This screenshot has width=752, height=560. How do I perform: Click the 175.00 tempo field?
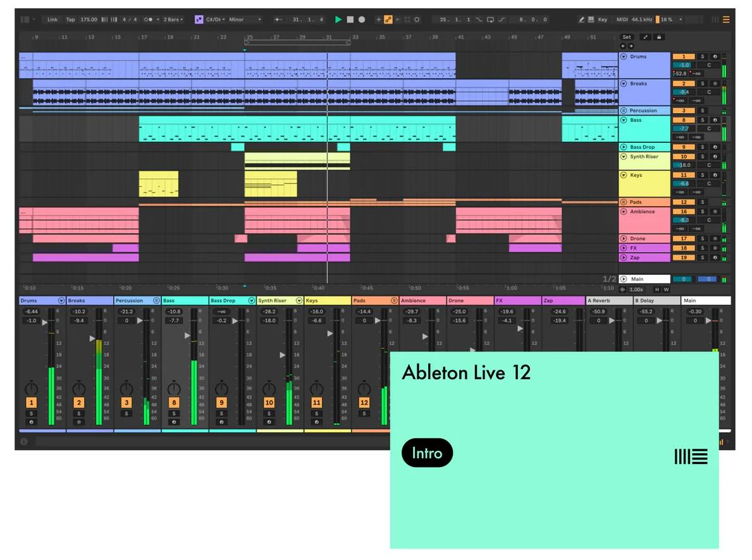pyautogui.click(x=89, y=20)
